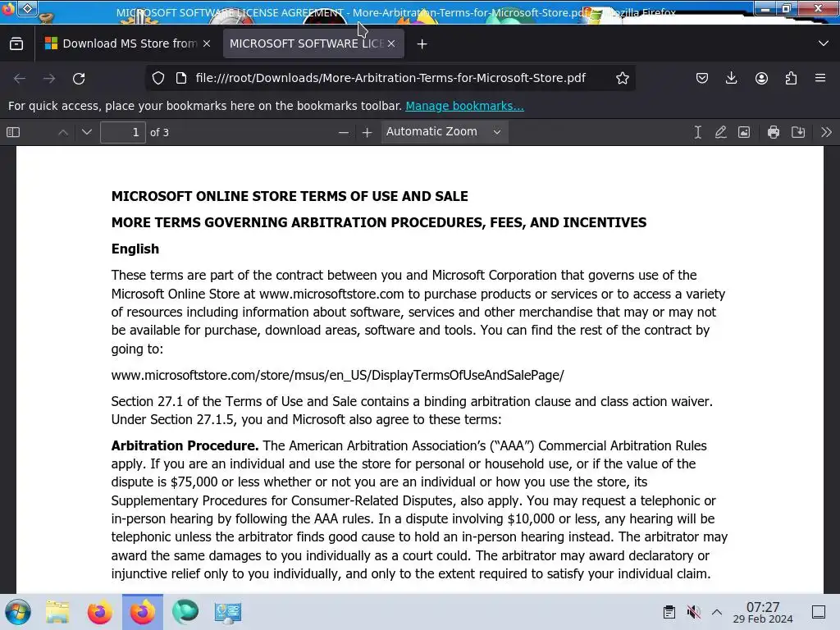Image resolution: width=840 pixels, height=630 pixels.
Task: Go to previous PDF page
Action: click(62, 132)
